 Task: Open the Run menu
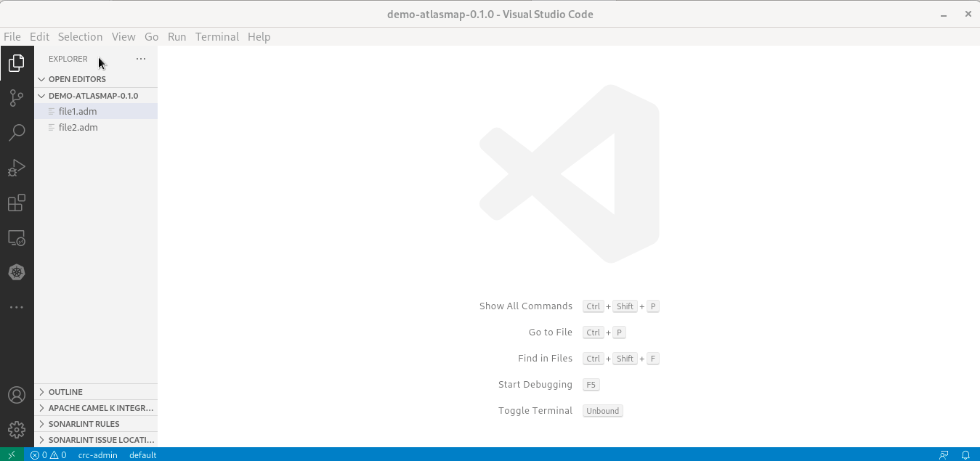[177, 36]
